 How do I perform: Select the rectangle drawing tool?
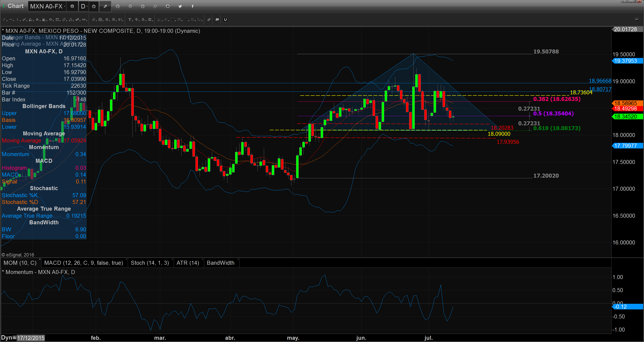click(57, 20)
